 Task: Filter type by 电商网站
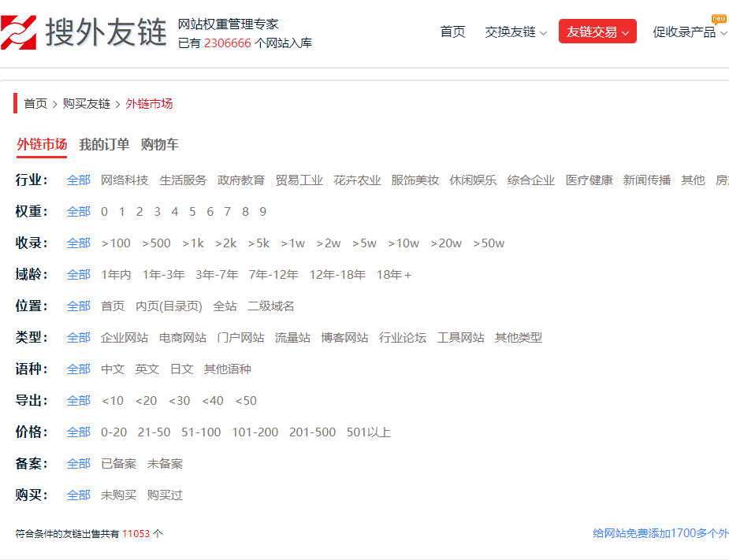pyautogui.click(x=183, y=338)
